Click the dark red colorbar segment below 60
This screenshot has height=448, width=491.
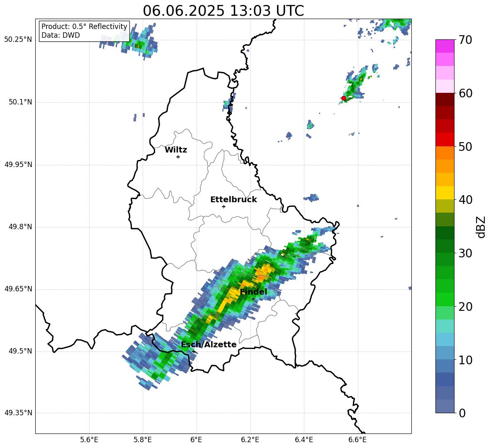coord(445,99)
